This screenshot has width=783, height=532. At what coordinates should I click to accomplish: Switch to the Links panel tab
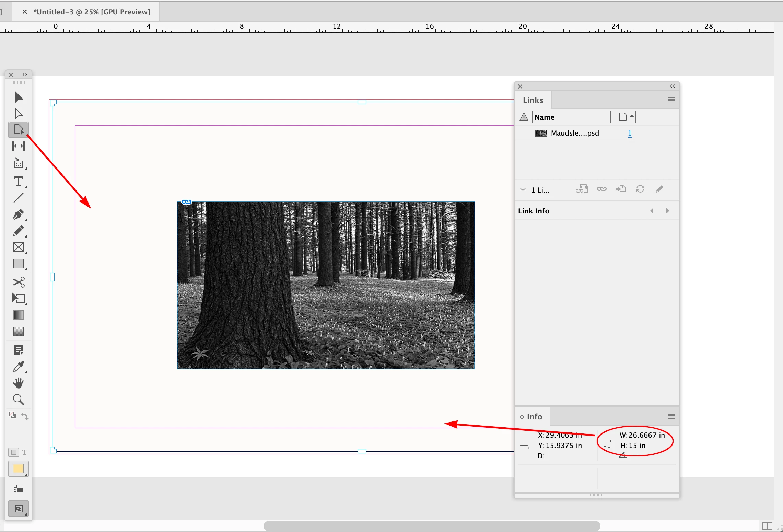[533, 100]
